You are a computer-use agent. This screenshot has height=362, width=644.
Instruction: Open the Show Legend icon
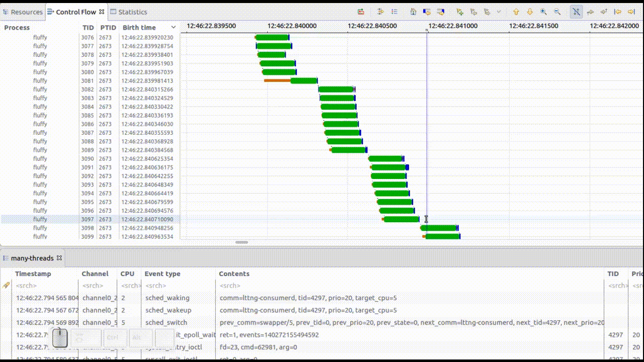coord(394,12)
